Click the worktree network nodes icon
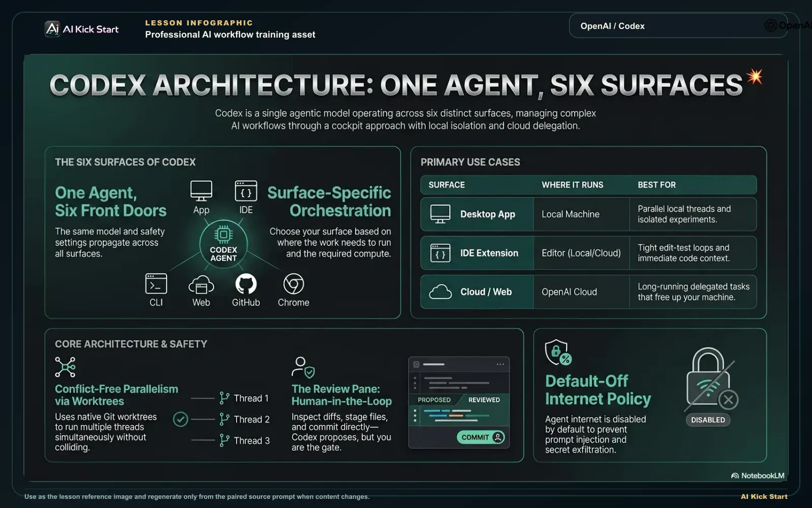The image size is (812, 508). pyautogui.click(x=65, y=367)
